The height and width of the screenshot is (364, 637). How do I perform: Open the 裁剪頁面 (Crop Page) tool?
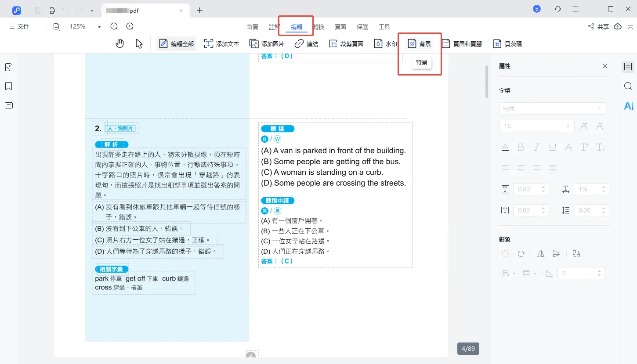(347, 43)
